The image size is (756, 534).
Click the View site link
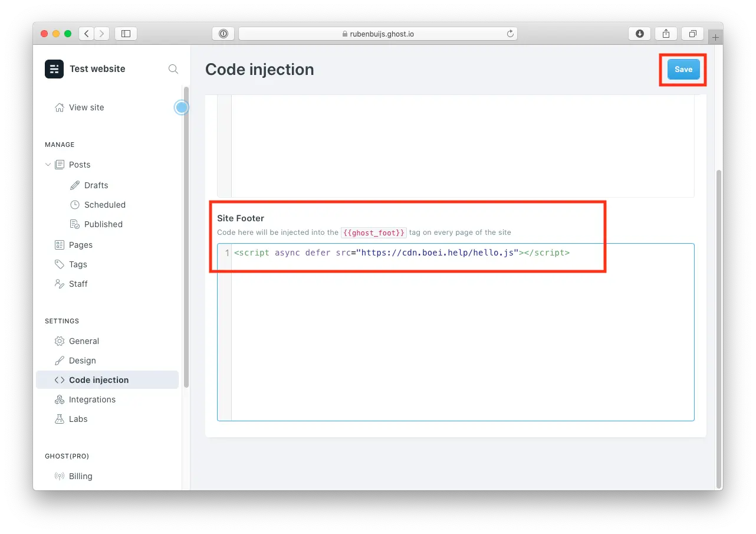pos(86,107)
